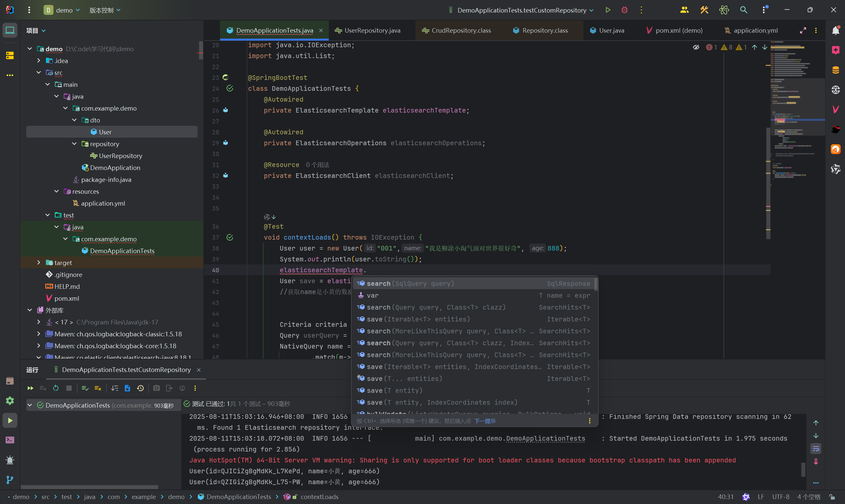Open the Git branch tool window icon
The width and height of the screenshot is (845, 504).
click(10, 480)
